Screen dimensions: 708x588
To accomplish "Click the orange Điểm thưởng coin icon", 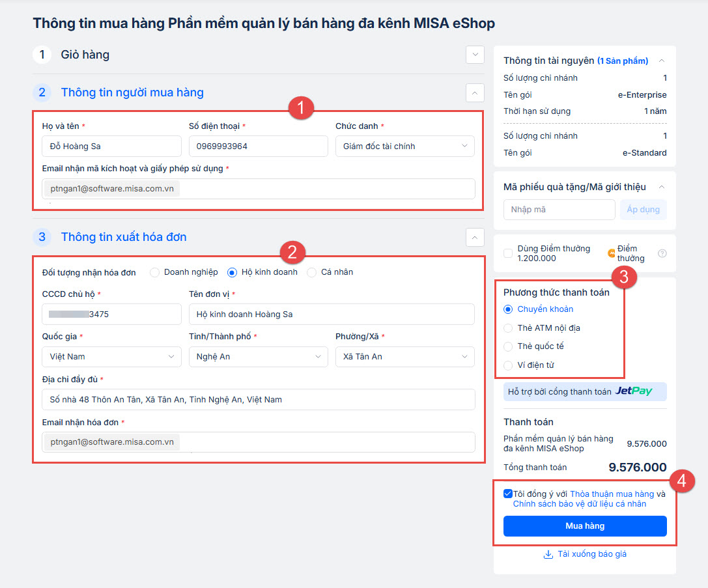I will tap(611, 253).
